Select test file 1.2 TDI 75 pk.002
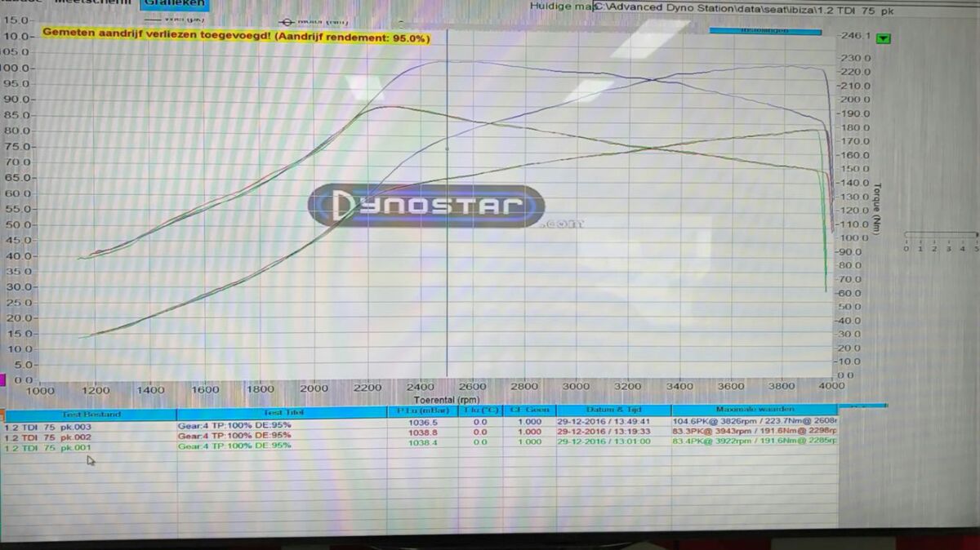980x550 pixels. 48,437
